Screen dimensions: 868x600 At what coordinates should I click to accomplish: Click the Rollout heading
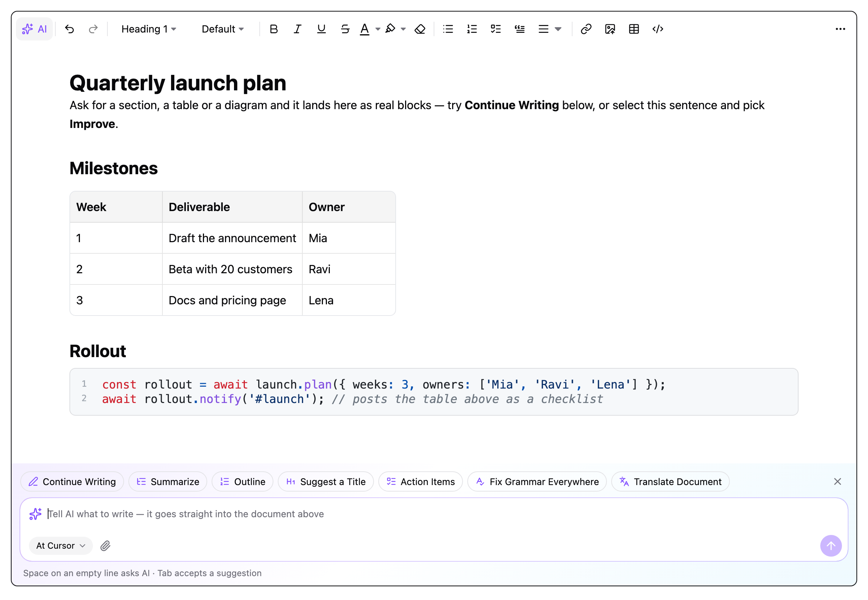(x=98, y=351)
